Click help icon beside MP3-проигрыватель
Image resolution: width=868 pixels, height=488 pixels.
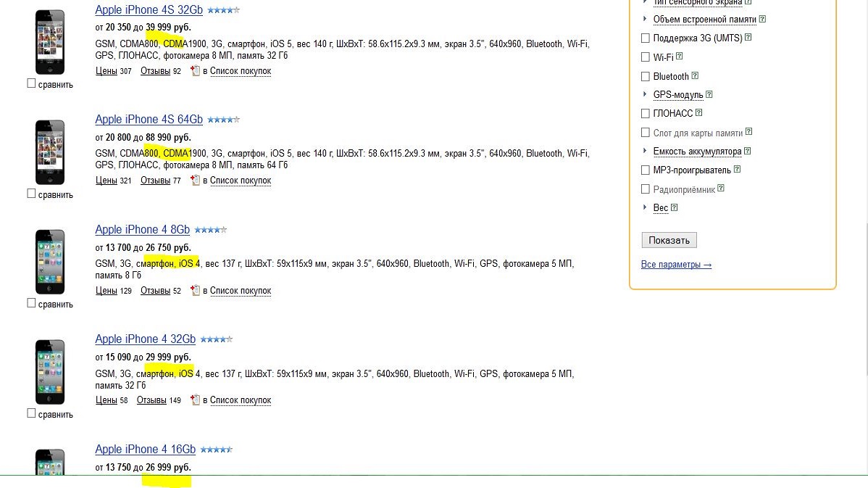(737, 170)
